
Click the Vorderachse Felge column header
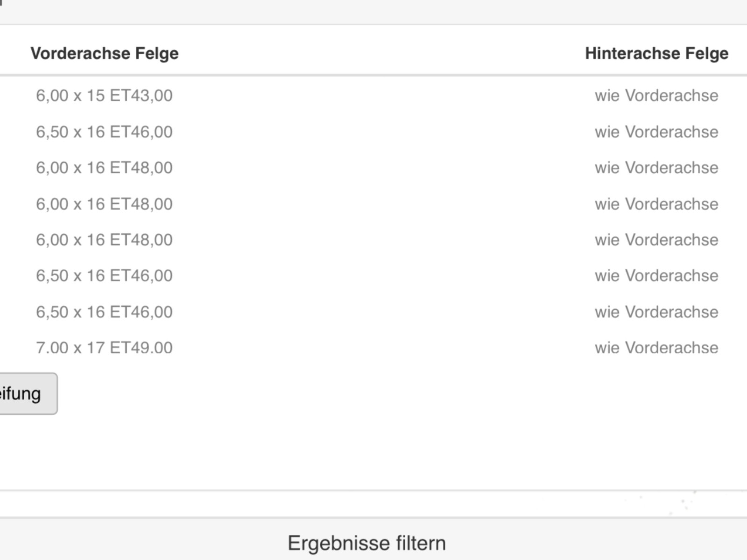(x=105, y=53)
